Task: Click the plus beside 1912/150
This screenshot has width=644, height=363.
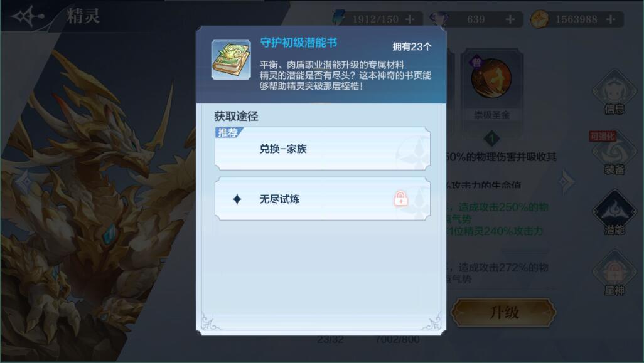Action: (x=409, y=19)
